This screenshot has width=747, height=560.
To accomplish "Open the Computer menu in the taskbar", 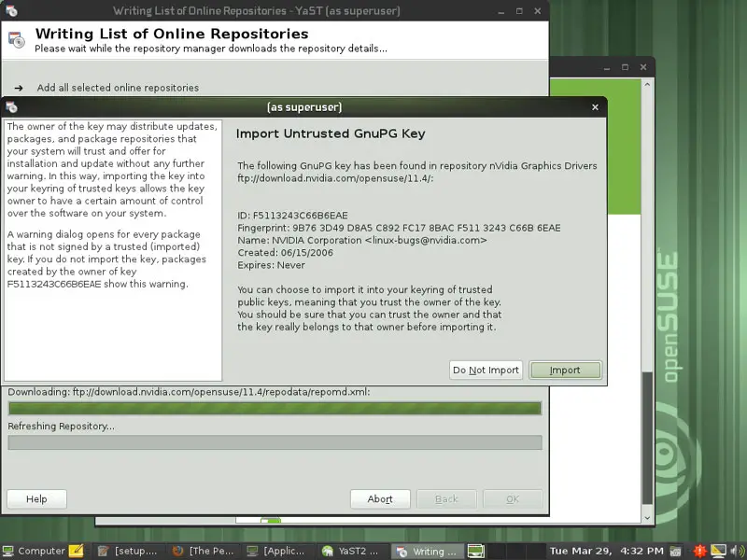I will 34,551.
